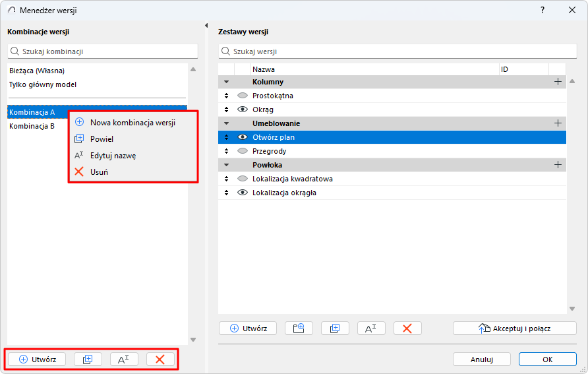Screen dimensions: 588x374
Task: Click Utwórz button under version sets
Action: coord(248,328)
